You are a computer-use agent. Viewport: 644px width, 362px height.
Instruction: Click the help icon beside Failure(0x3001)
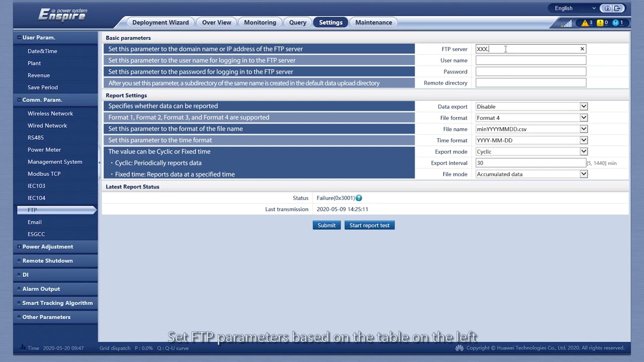359,198
